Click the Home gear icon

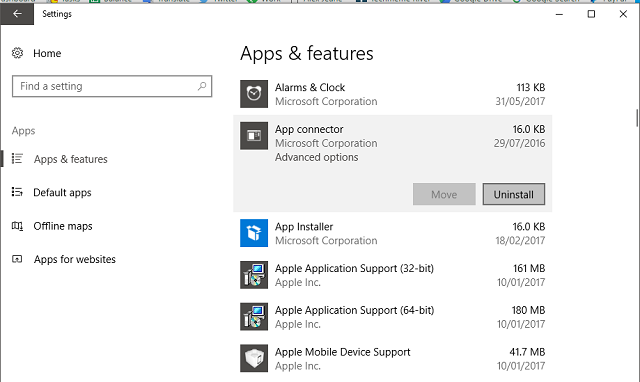[17, 53]
